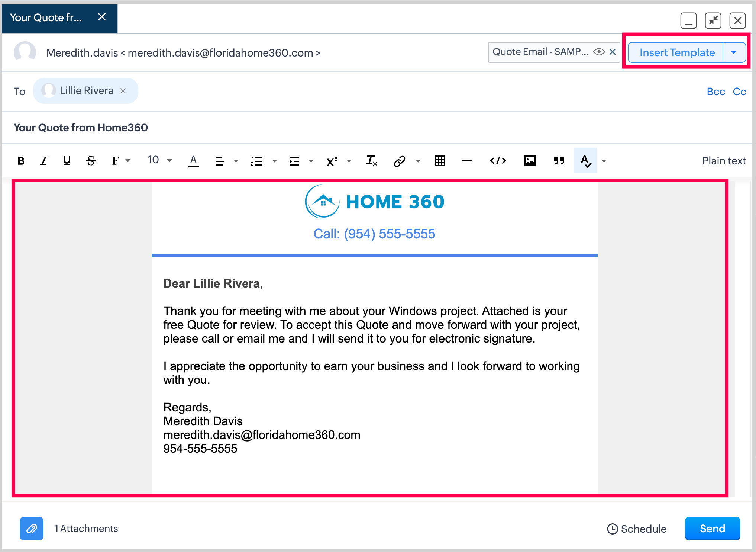The height and width of the screenshot is (552, 756).
Task: Expand the Insert Template dropdown arrow
Action: point(734,52)
